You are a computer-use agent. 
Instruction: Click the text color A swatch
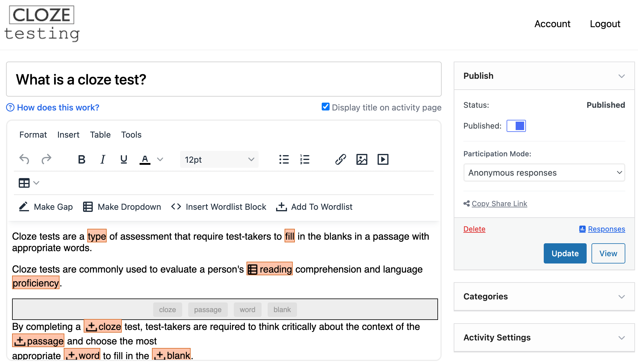point(145,159)
